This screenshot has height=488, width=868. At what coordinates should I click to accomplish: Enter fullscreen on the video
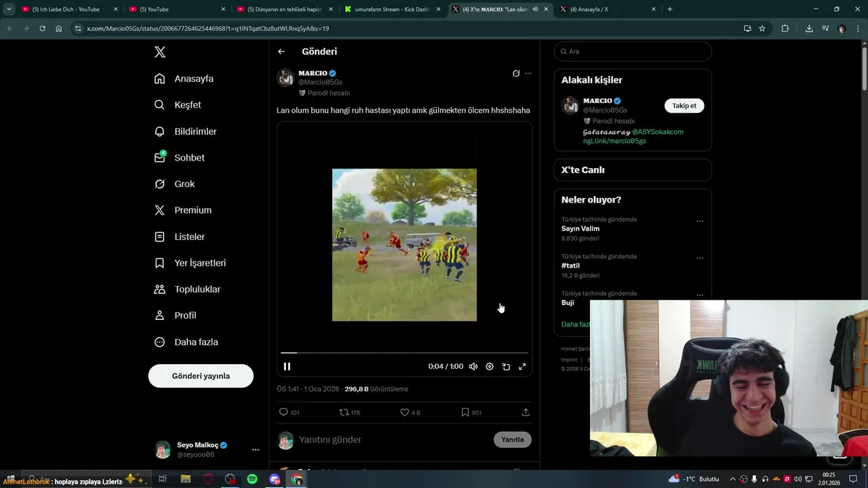522,367
